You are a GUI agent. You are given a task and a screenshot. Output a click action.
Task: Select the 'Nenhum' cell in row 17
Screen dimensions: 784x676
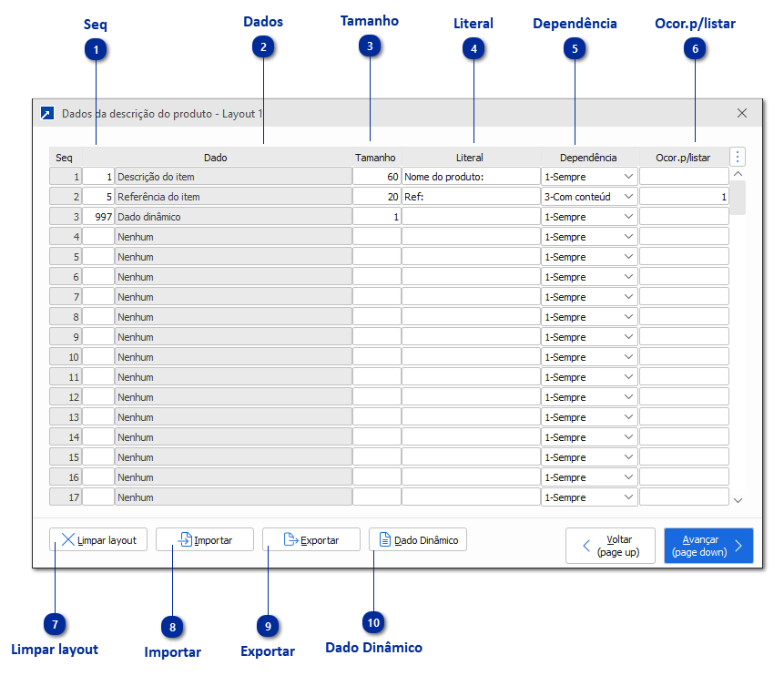tap(233, 497)
